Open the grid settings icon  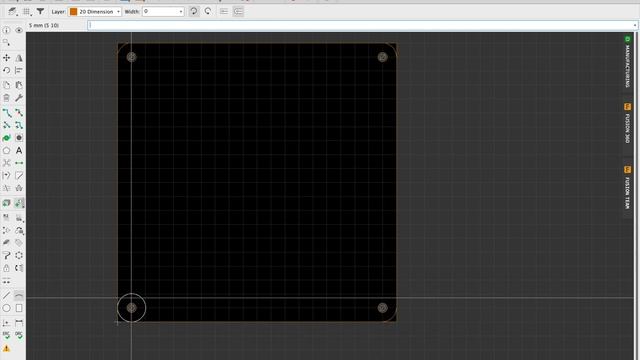[x=27, y=12]
